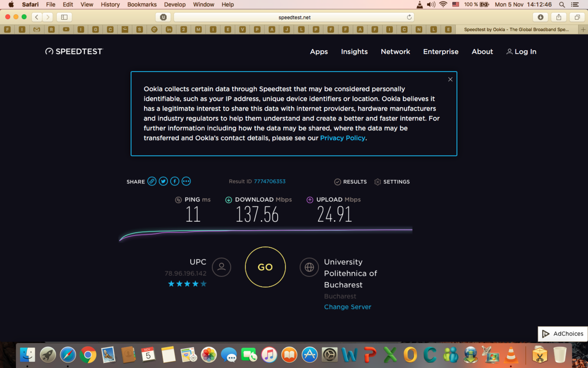This screenshot has height=368, width=588.
Task: Start a new test with GO button
Action: coord(265,267)
